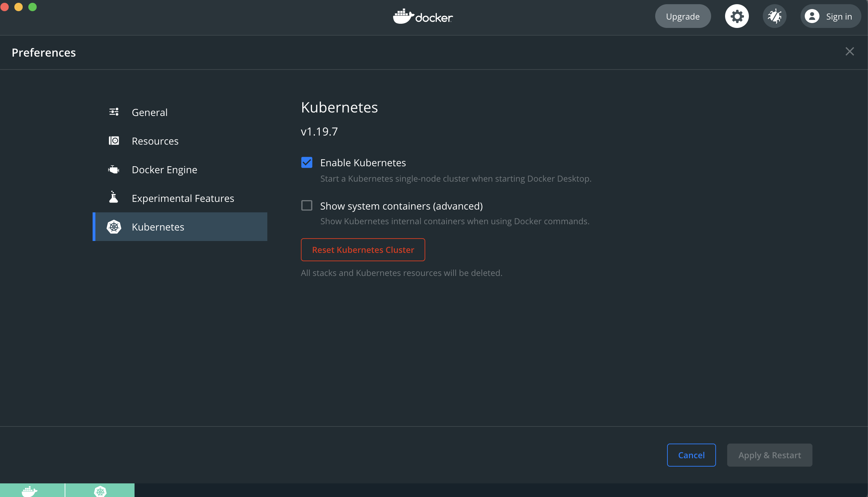Click the Resources disk icon
This screenshot has height=497, width=868.
(114, 141)
